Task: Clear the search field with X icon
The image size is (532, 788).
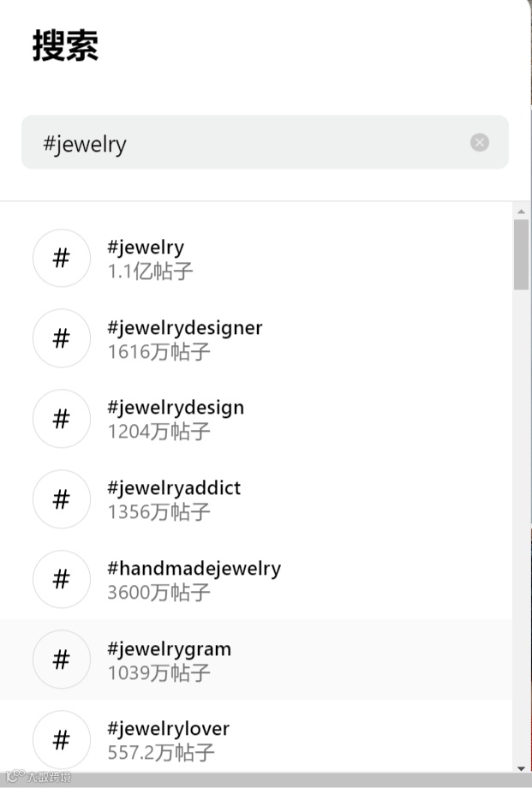Action: pyautogui.click(x=480, y=142)
